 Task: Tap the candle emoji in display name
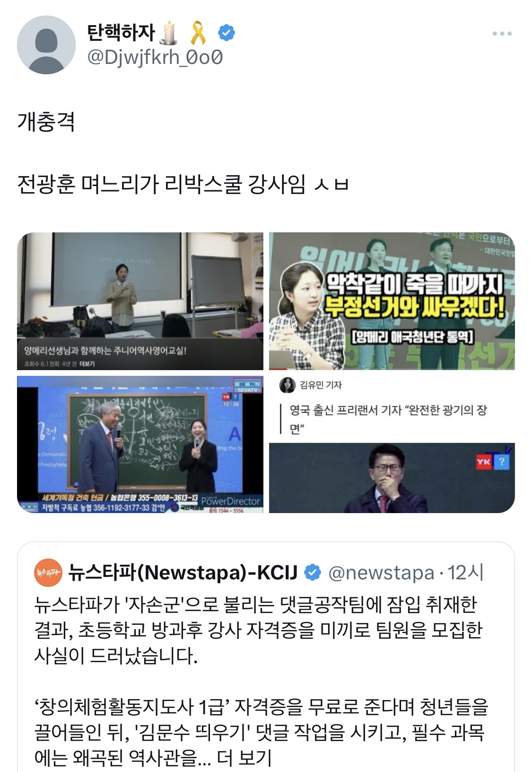point(170,33)
